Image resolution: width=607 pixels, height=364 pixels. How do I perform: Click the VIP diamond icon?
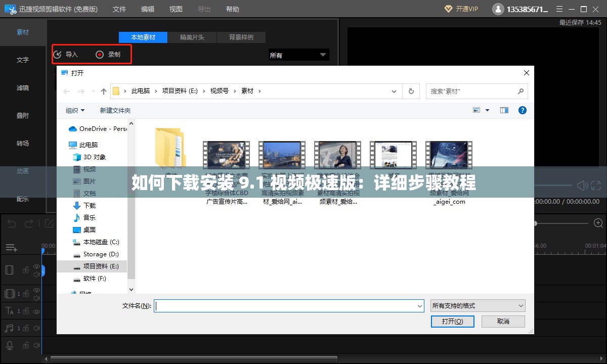click(449, 9)
